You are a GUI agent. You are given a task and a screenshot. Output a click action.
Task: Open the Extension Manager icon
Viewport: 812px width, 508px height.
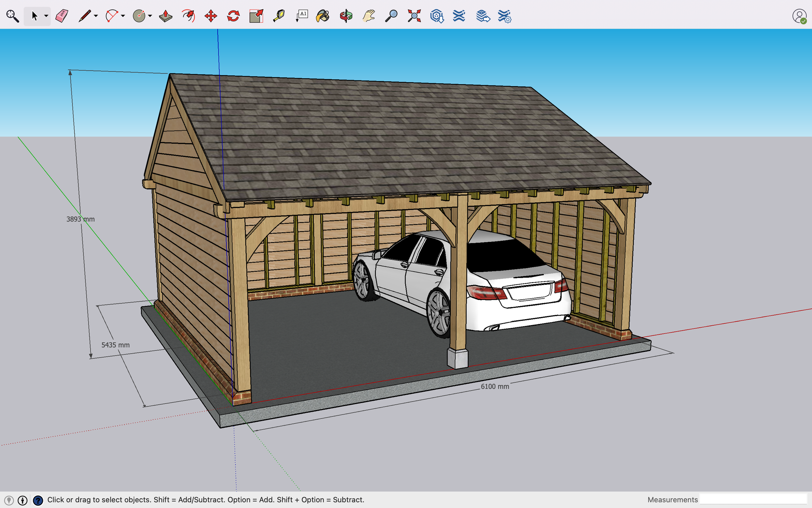click(504, 16)
